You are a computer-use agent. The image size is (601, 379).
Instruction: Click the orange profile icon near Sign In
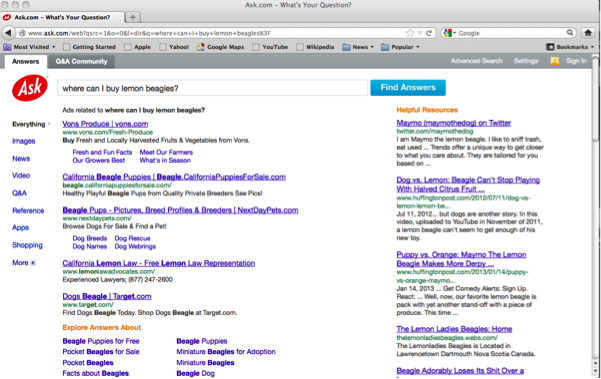click(x=554, y=61)
